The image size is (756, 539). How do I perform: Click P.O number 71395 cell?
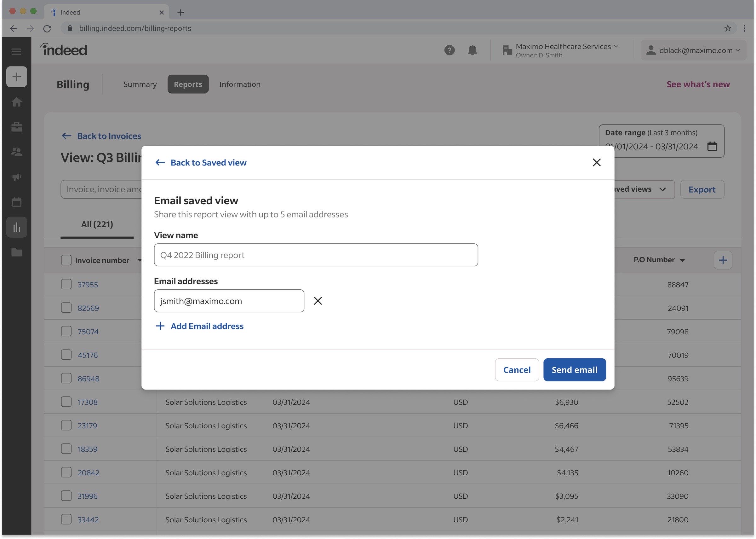pos(679,426)
